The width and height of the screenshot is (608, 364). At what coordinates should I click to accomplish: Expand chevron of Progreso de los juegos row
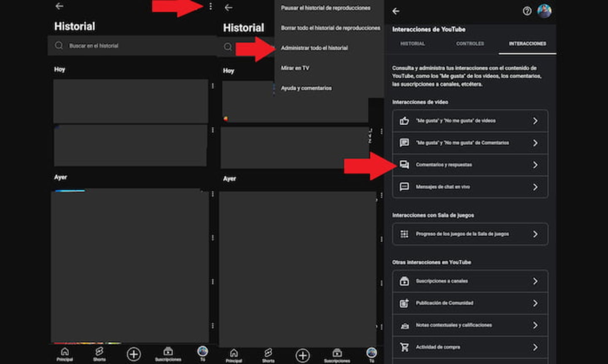pyautogui.click(x=535, y=234)
